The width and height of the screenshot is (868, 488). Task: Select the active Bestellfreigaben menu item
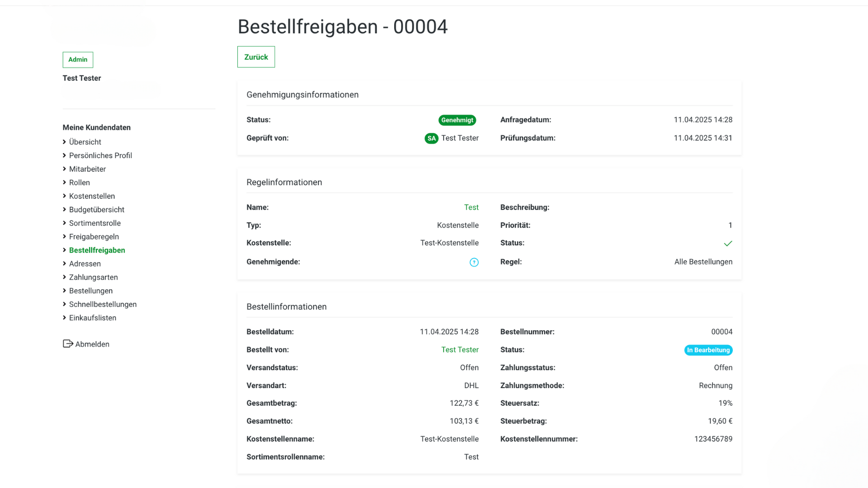[97, 250]
